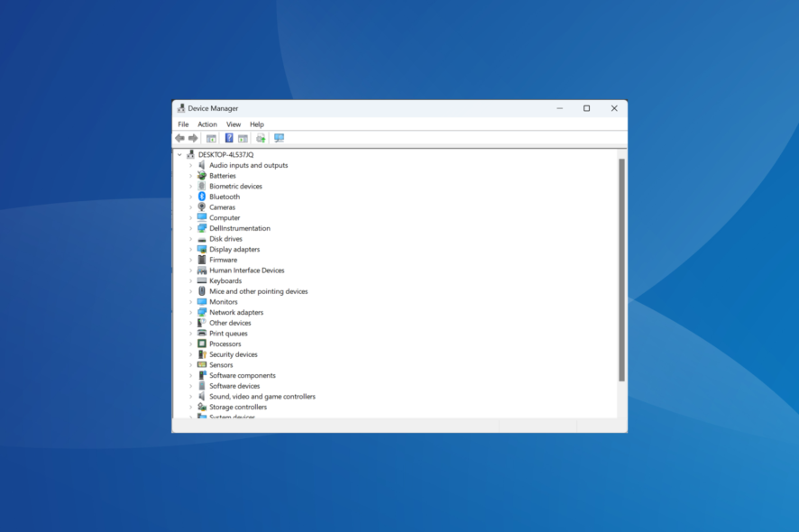
Task: Click the Security devices icon
Action: [x=202, y=354]
